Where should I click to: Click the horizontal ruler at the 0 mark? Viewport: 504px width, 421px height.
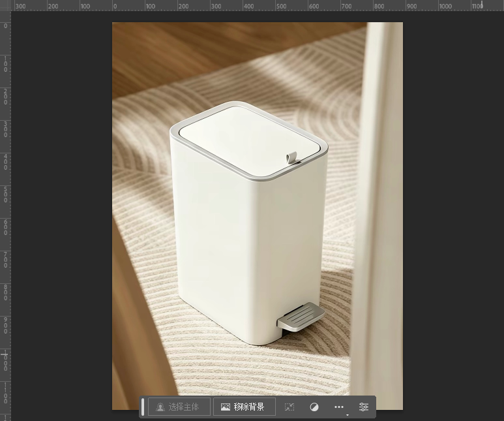(x=113, y=6)
